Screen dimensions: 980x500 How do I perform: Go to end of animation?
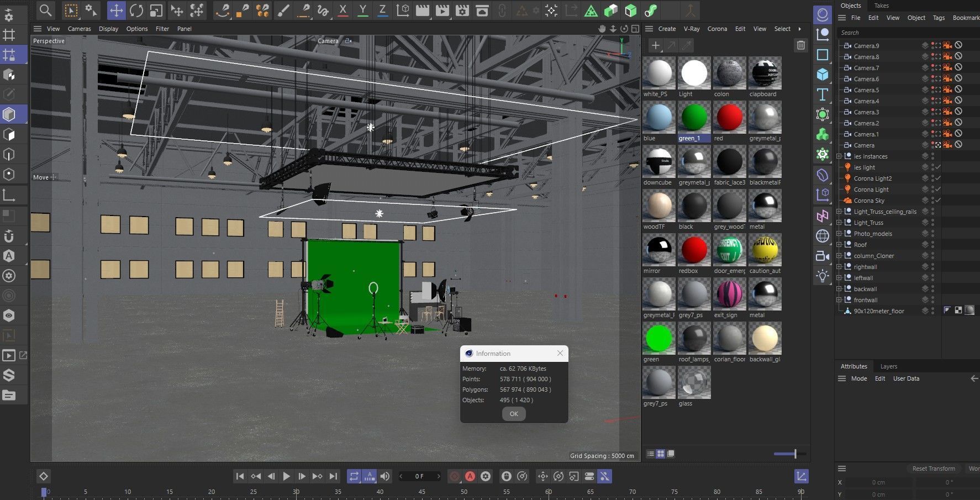(333, 476)
